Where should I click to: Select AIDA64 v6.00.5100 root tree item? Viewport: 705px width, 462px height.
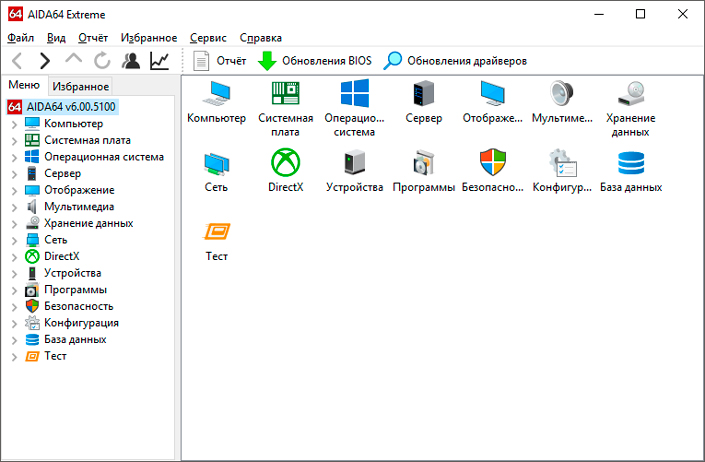62,107
